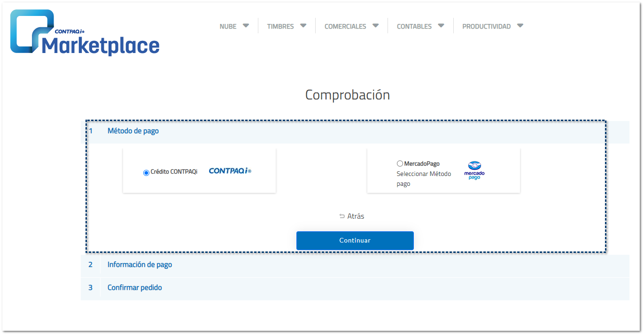Click the Crédito CONTPAQi label text
This screenshot has height=335, width=644.
tap(174, 172)
